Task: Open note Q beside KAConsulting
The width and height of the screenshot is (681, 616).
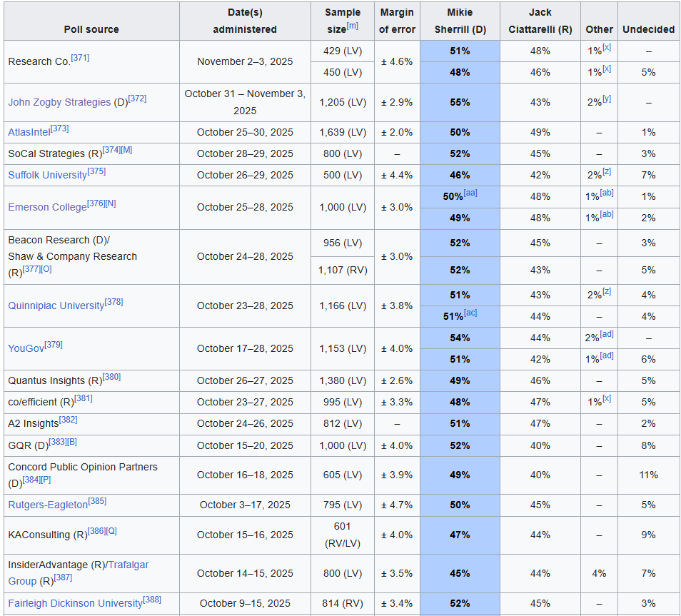Action: tap(111, 531)
